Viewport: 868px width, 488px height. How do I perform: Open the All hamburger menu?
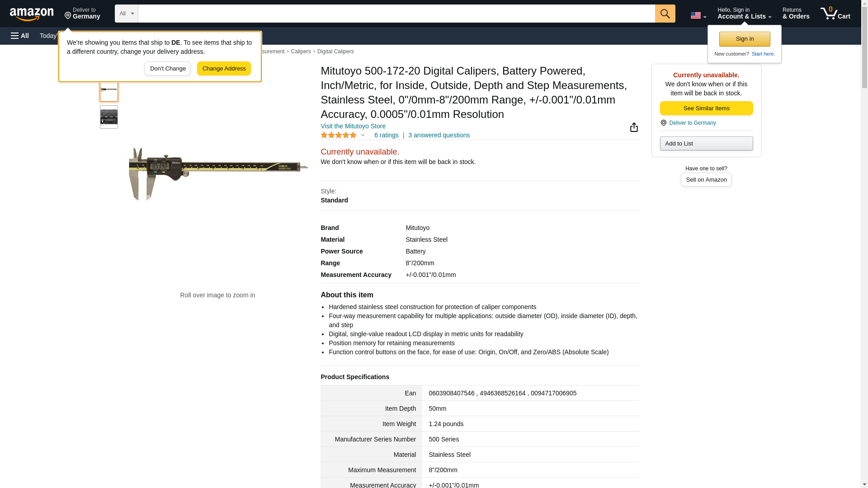click(x=20, y=36)
